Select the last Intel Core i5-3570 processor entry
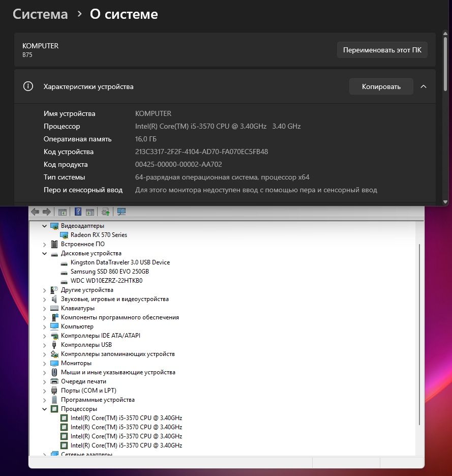This screenshot has width=452, height=476. pos(126,445)
